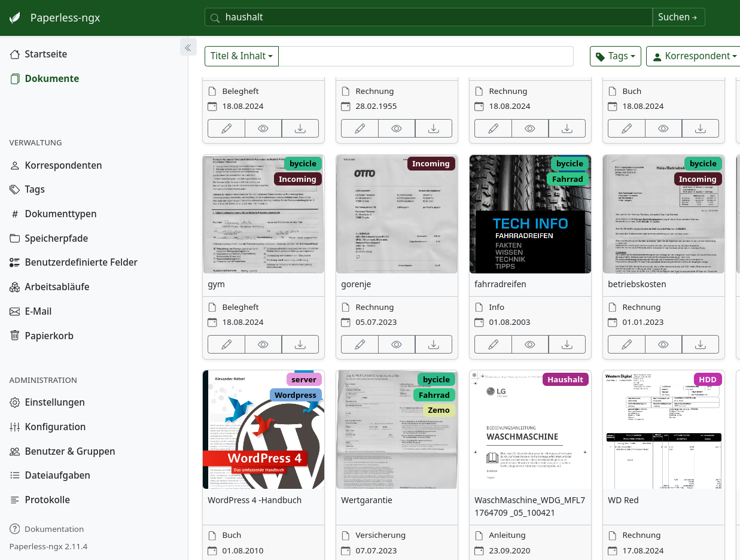The height and width of the screenshot is (560, 740).
Task: Open Tags using the tag icon in sidebar
Action: [x=14, y=189]
